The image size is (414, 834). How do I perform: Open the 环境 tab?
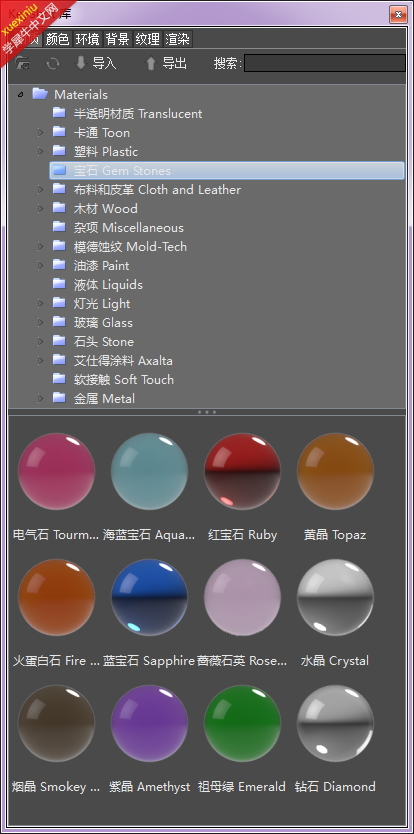click(87, 39)
